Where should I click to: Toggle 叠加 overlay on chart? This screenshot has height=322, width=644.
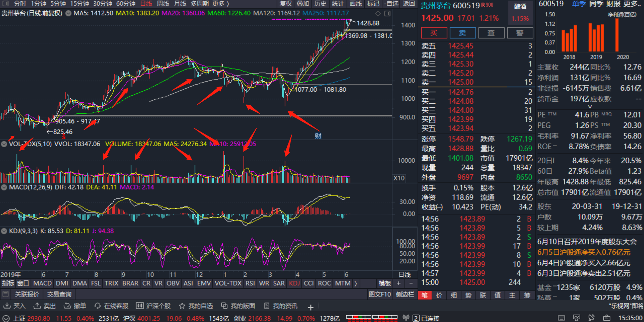pos(303,4)
